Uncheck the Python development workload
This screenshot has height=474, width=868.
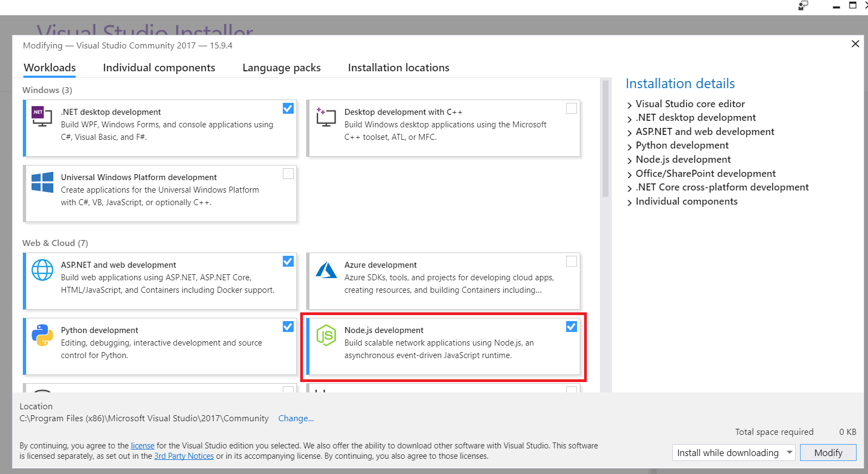click(288, 327)
